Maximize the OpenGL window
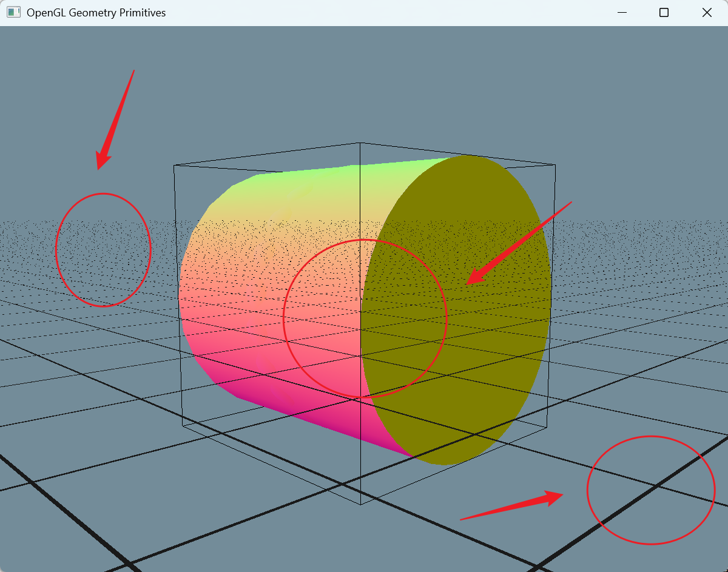Viewport: 728px width, 572px height. (x=664, y=12)
